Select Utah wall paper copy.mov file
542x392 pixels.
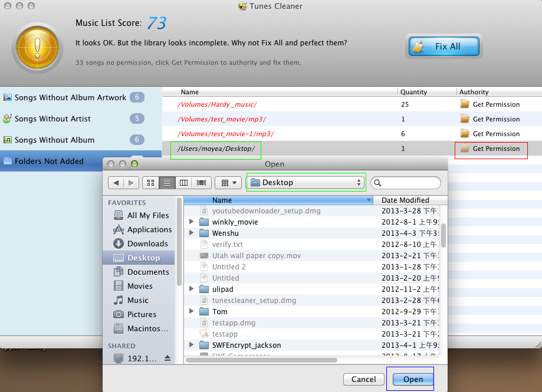311,256
